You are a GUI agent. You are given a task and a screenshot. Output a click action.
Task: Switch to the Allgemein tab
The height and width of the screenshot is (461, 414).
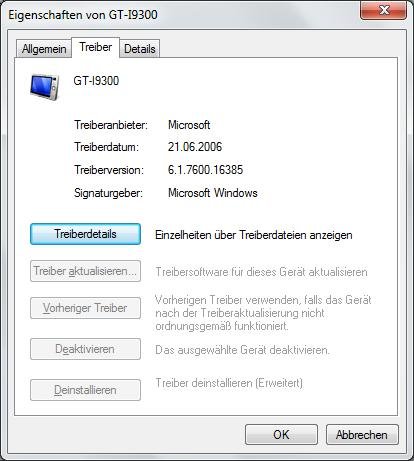44,49
